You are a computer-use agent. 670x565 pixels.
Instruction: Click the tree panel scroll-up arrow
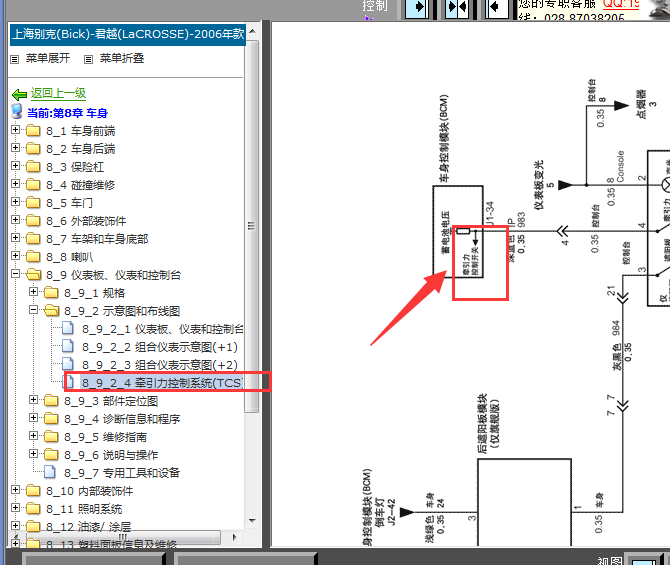pos(252,32)
